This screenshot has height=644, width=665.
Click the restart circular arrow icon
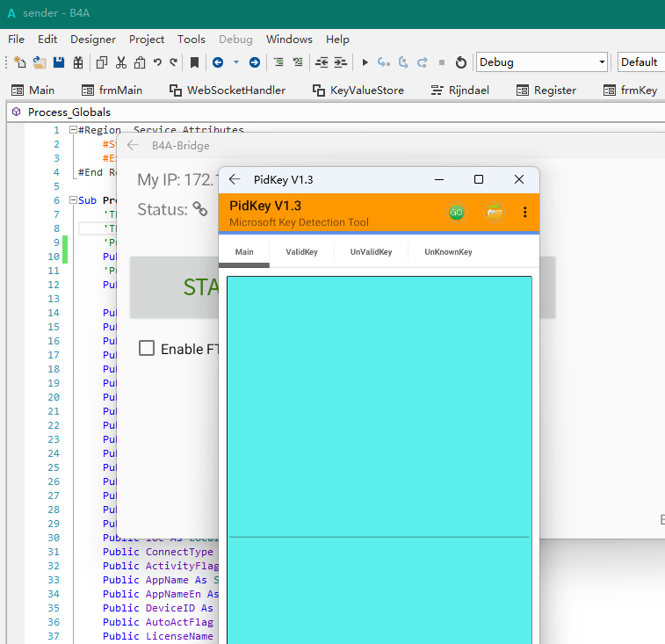click(460, 62)
